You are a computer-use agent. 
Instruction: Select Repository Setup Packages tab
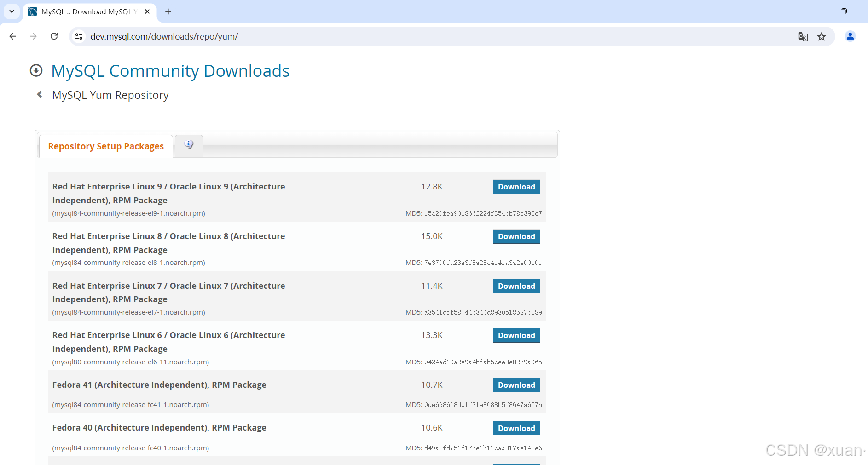click(x=106, y=146)
